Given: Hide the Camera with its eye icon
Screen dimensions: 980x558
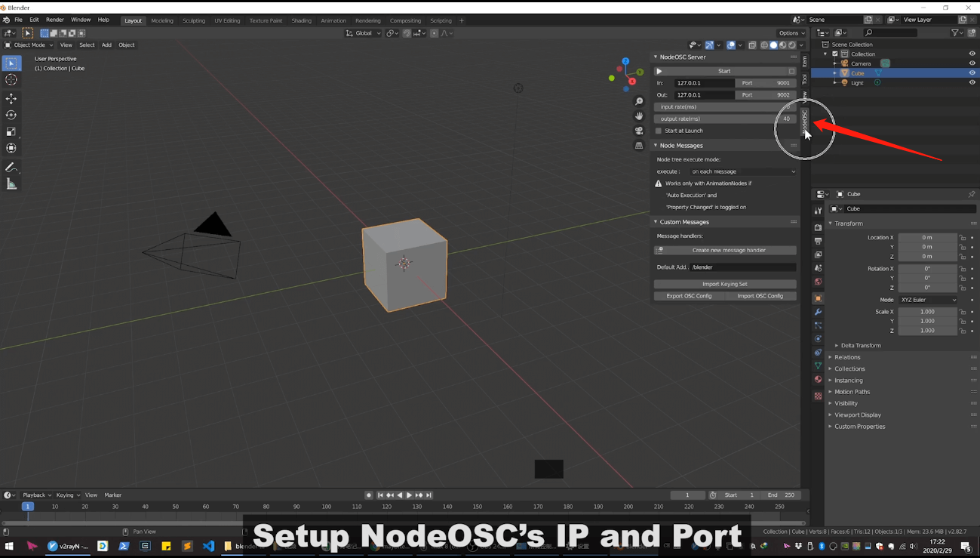Looking at the screenshot, I should coord(972,63).
